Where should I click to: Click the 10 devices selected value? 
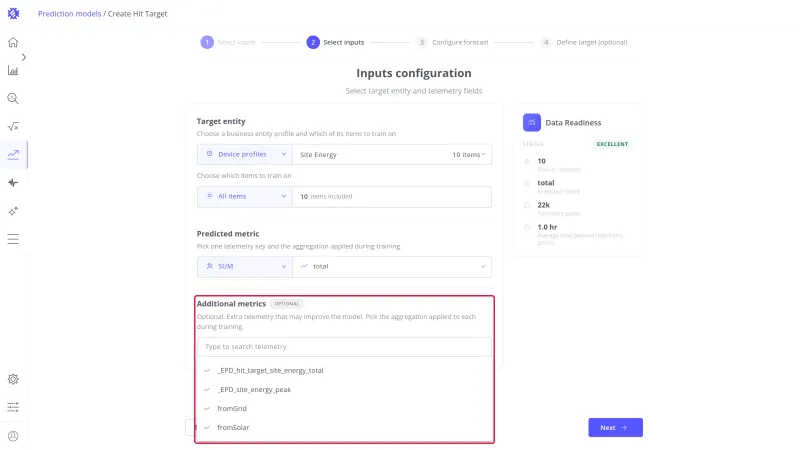point(541,161)
